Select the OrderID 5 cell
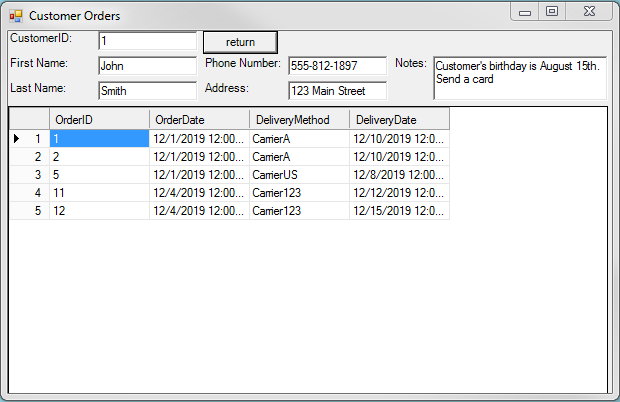The image size is (620, 402). point(99,175)
